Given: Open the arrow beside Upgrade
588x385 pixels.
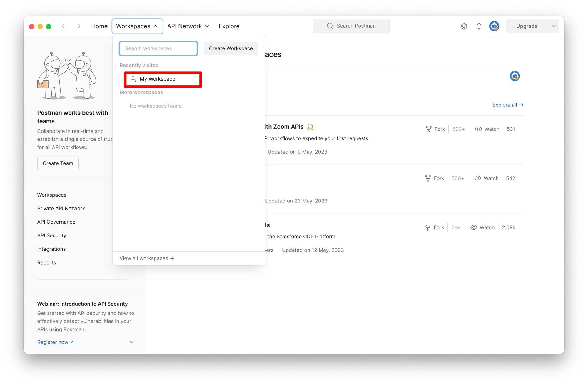Looking at the screenshot, I should tap(554, 26).
